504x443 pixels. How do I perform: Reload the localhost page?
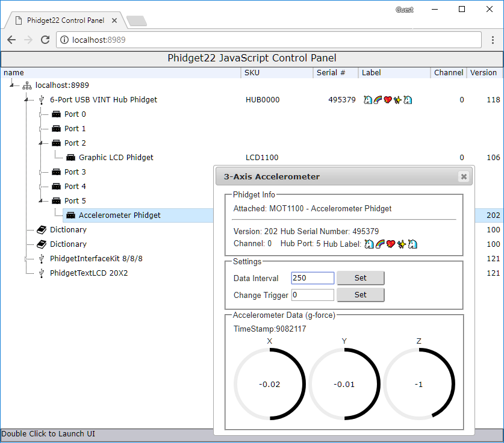tap(45, 40)
